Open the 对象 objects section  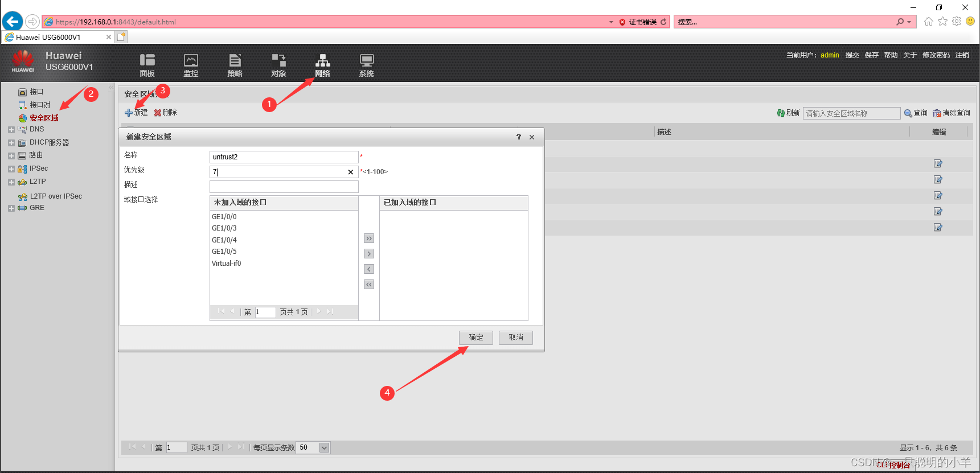tap(278, 65)
